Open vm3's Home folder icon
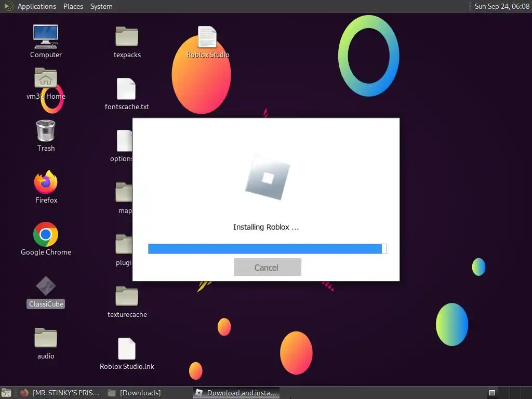This screenshot has height=399, width=532. coord(46,84)
